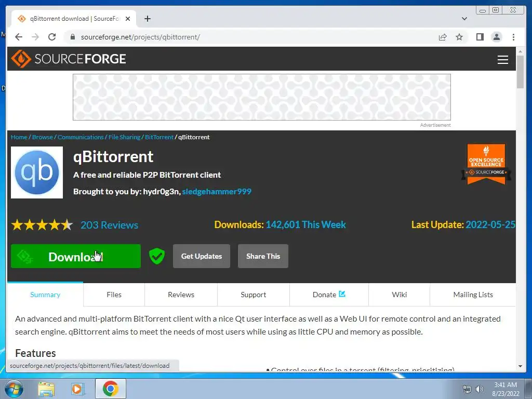
Task: Open File Explorer from taskbar
Action: click(46, 389)
